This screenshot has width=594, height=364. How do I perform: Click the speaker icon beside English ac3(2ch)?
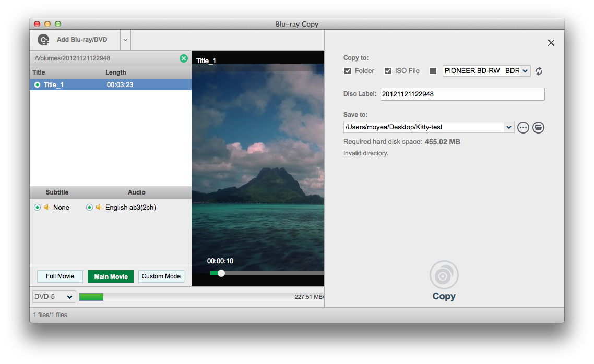99,207
